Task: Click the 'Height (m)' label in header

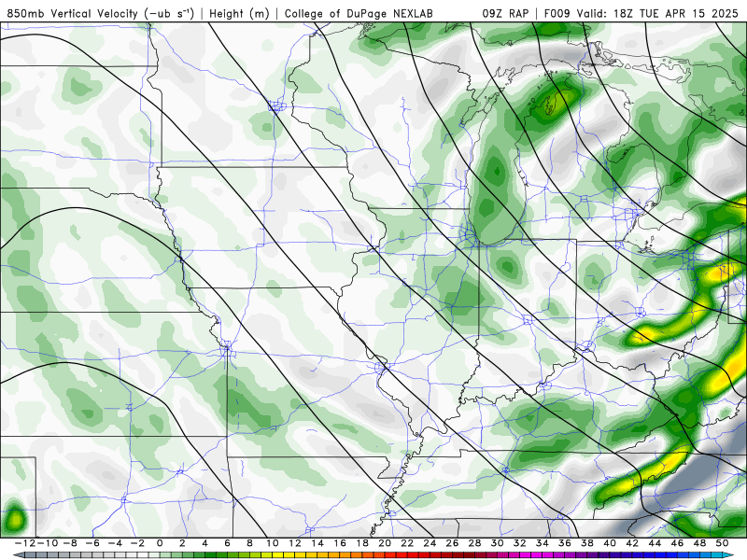Action: pos(239,13)
